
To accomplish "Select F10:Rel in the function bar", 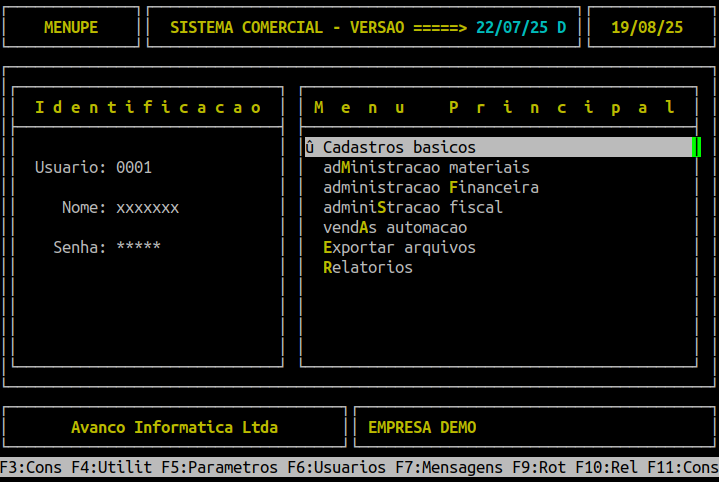I will [x=606, y=467].
